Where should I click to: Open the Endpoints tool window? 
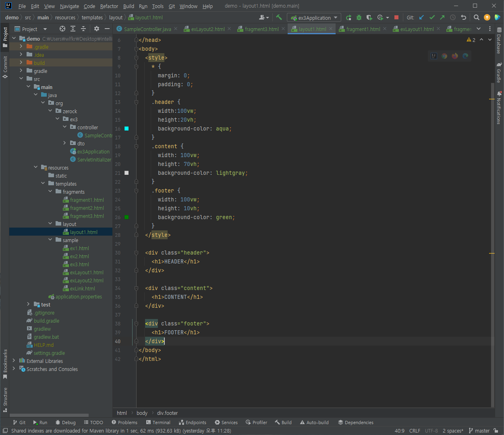tap(193, 423)
